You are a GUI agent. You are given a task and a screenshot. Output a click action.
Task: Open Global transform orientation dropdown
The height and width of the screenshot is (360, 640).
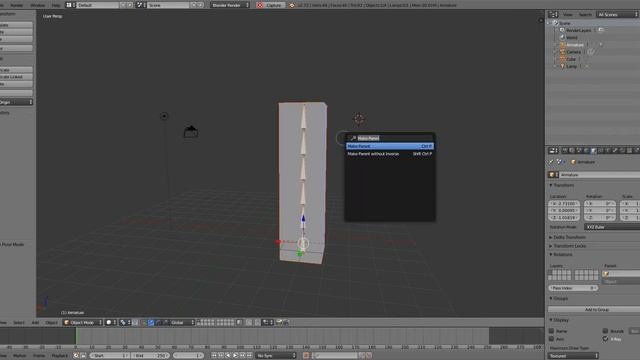[x=180, y=322]
